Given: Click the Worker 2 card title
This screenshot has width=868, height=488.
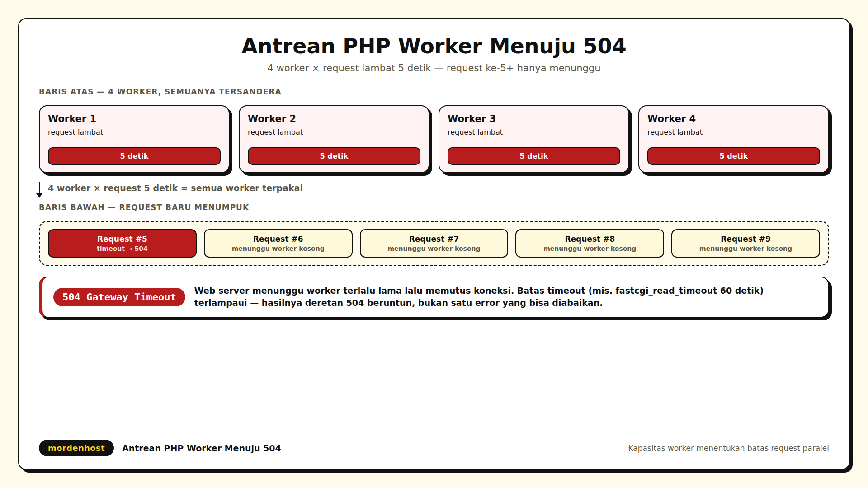Looking at the screenshot, I should coord(272,119).
